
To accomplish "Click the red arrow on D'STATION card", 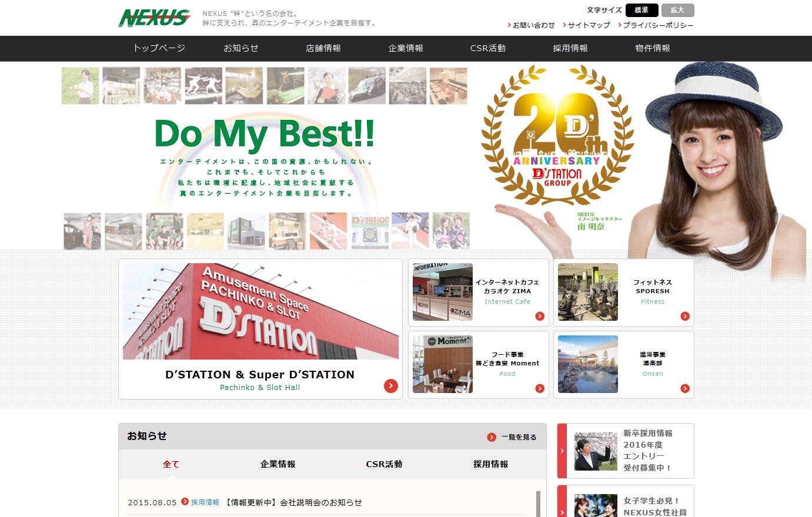I will [391, 386].
